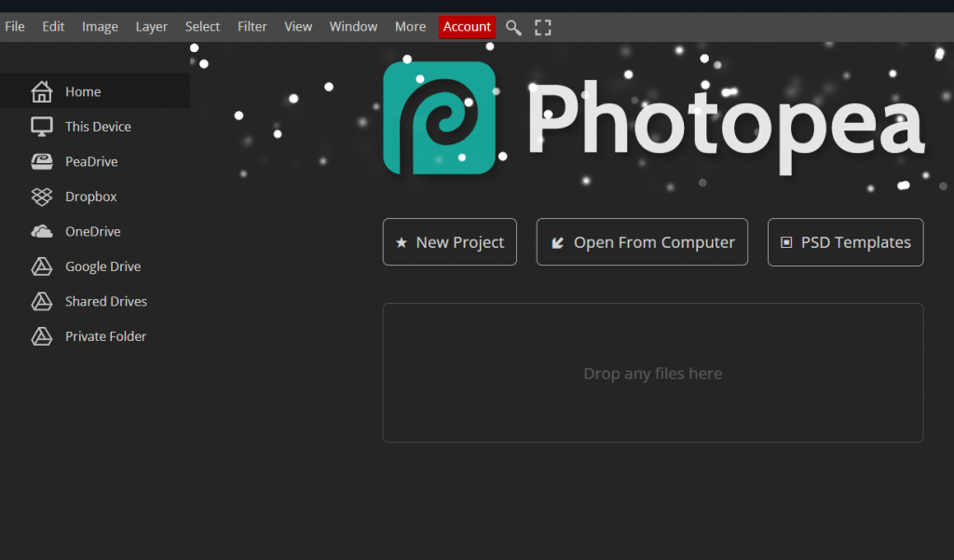Start a New Project
Screen dimensions: 954x560
click(449, 241)
